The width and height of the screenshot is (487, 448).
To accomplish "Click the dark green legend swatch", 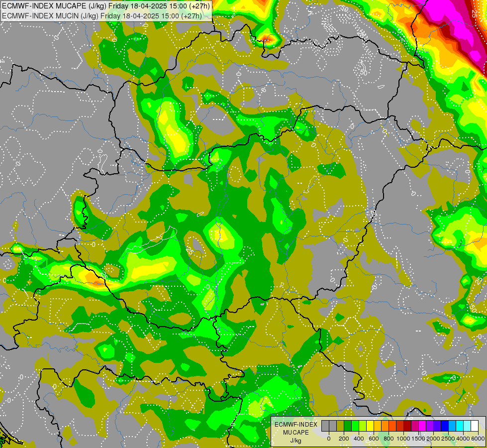I will pyautogui.click(x=348, y=426).
